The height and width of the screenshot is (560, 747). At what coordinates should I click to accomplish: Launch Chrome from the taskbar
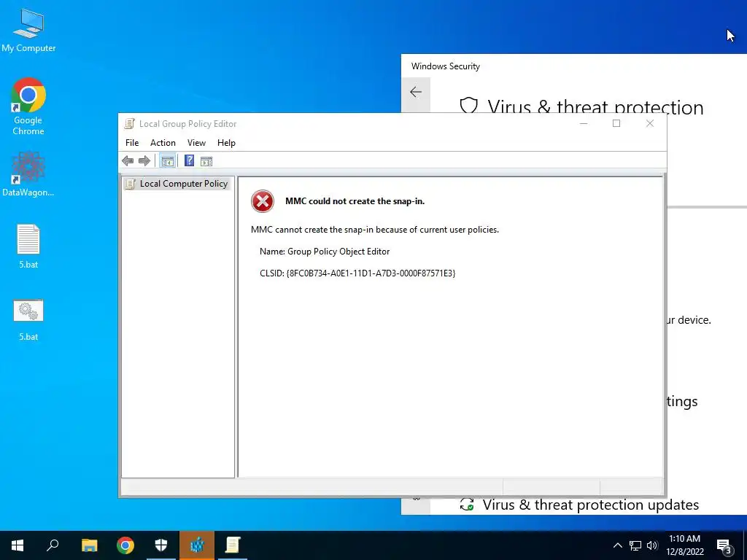pos(125,545)
